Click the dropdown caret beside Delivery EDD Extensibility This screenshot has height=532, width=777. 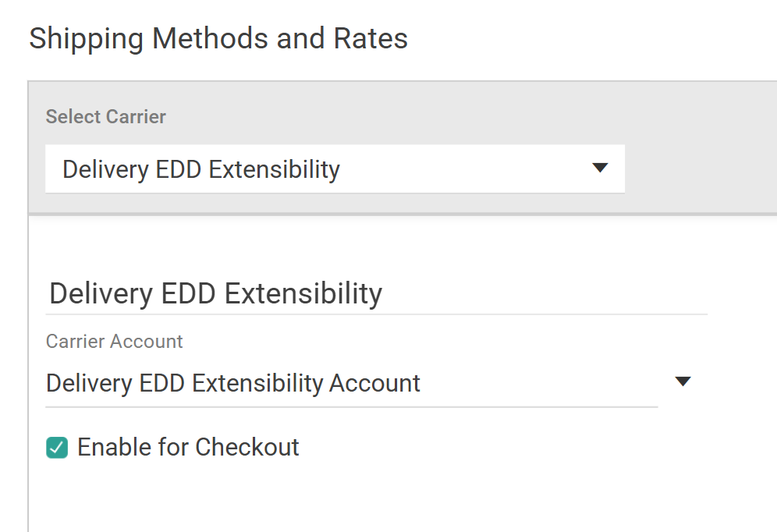(x=599, y=167)
